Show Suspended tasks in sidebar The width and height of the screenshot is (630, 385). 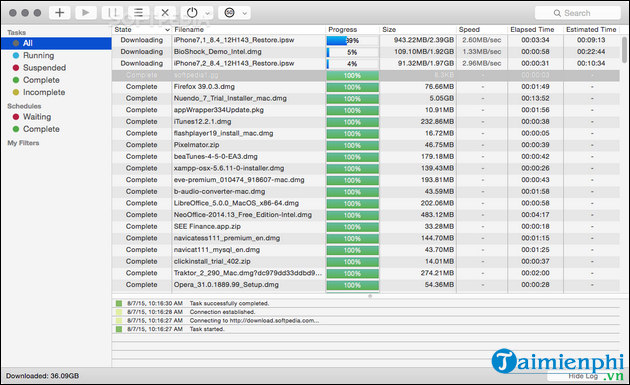click(44, 68)
